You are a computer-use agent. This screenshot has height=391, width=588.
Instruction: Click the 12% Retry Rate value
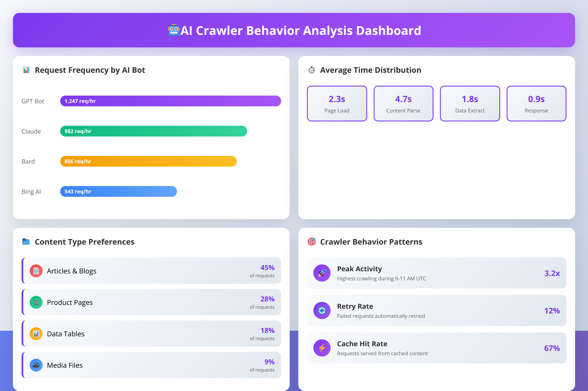pos(552,311)
